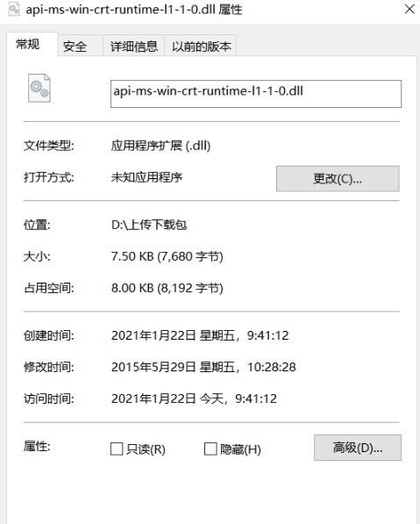This screenshot has height=524, width=420.
Task: Close the properties dialog
Action: pos(409,9)
